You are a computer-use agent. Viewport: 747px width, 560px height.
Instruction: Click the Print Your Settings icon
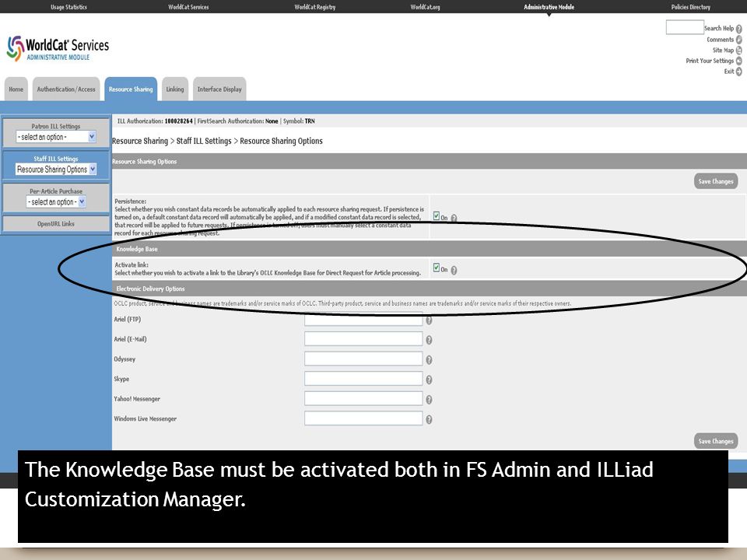739,61
